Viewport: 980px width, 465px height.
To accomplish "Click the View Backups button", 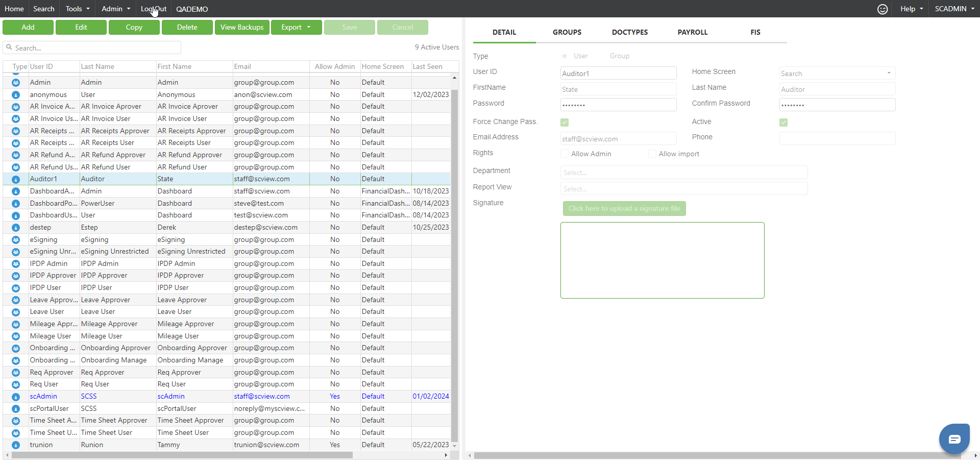I will [242, 27].
